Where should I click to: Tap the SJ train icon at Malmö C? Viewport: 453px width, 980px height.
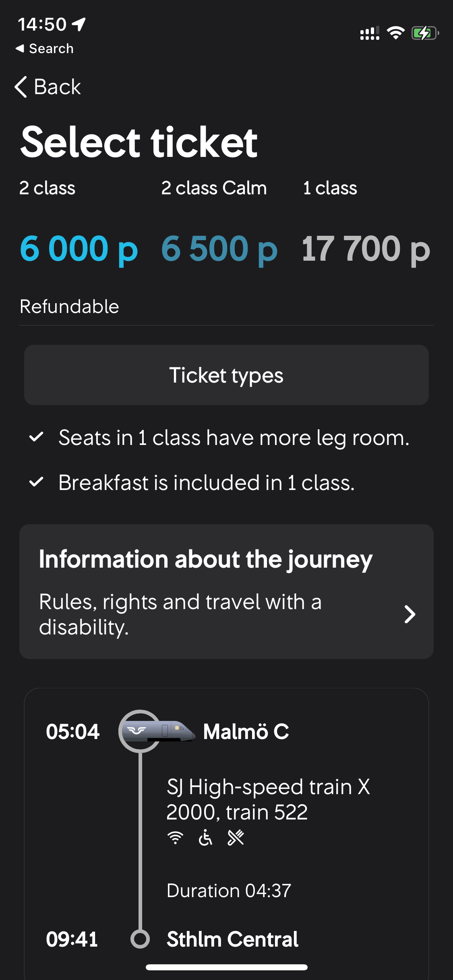pos(158,731)
